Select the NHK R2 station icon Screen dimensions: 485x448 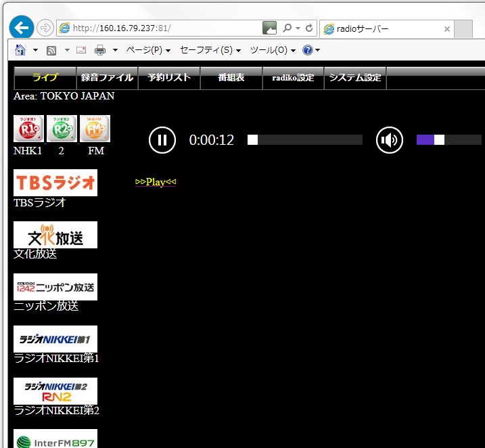point(62,129)
